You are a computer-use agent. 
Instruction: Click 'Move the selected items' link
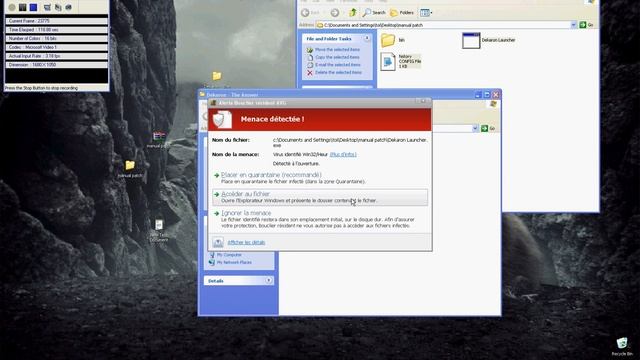tap(338, 49)
